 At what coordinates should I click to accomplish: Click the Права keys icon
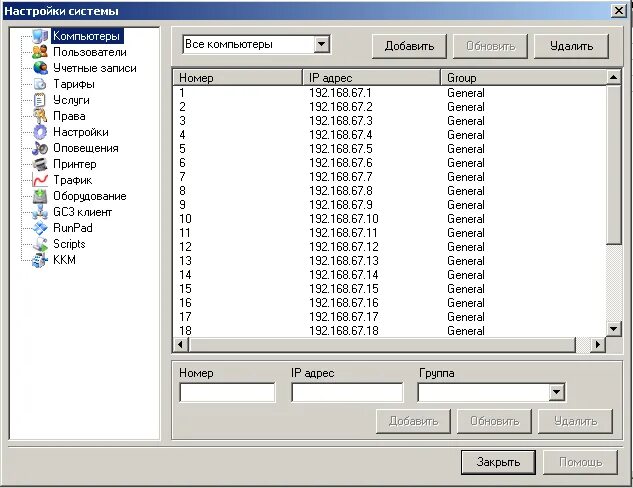(x=40, y=116)
